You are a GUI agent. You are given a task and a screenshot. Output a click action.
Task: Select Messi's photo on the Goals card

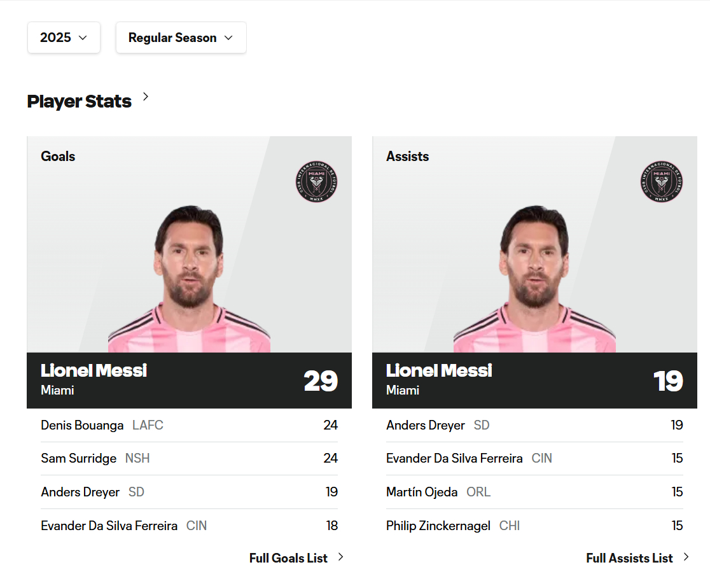[189, 280]
